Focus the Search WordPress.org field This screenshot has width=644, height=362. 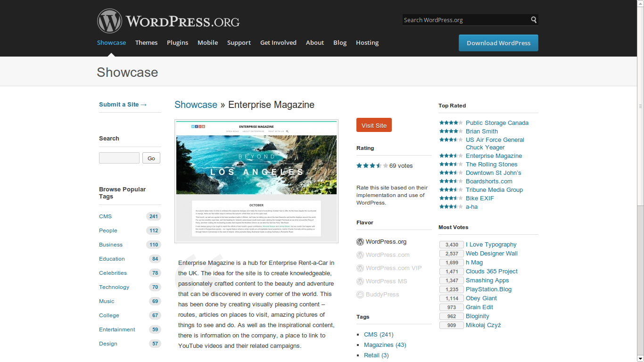click(466, 20)
